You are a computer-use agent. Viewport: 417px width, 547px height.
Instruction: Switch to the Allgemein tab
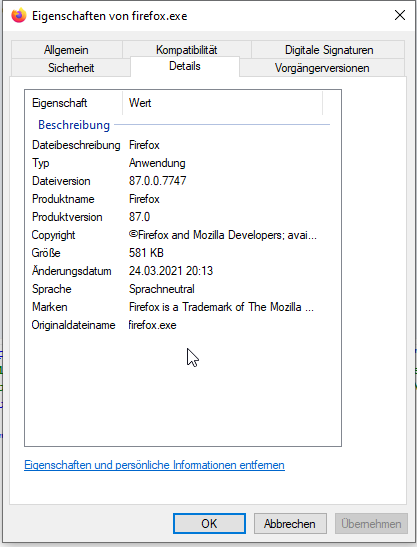coord(66,50)
